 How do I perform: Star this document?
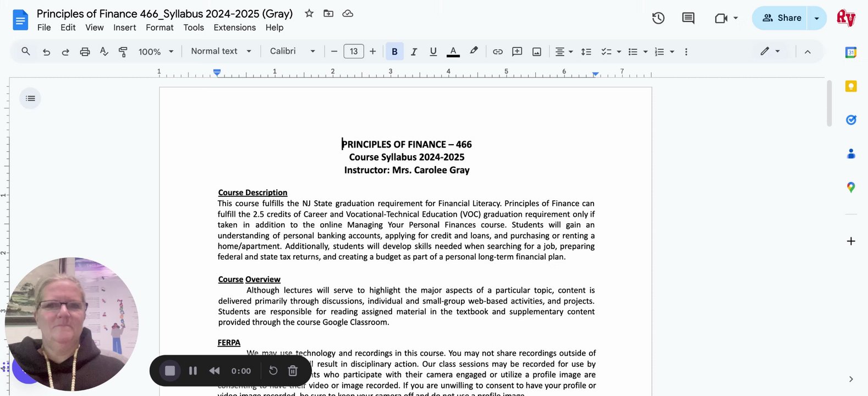[309, 13]
